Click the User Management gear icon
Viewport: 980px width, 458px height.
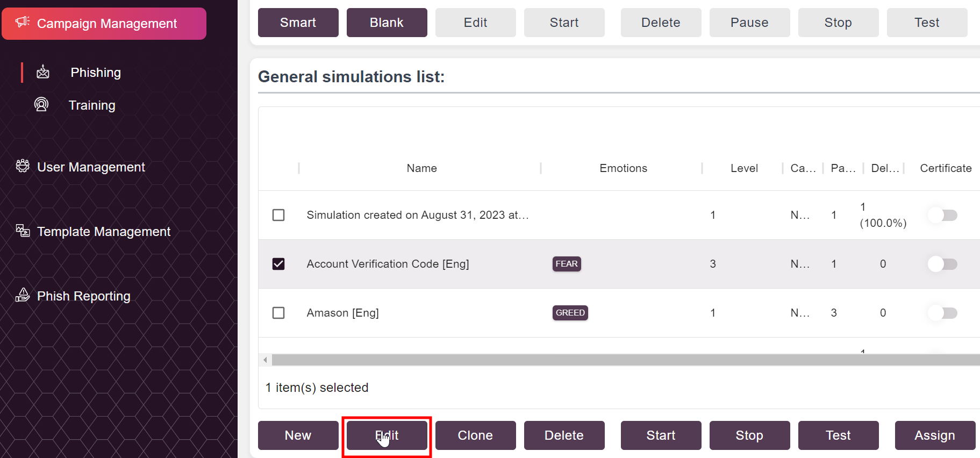point(23,166)
